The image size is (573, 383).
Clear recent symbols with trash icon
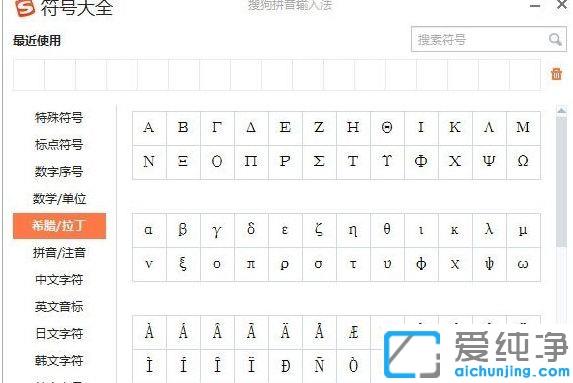(556, 74)
